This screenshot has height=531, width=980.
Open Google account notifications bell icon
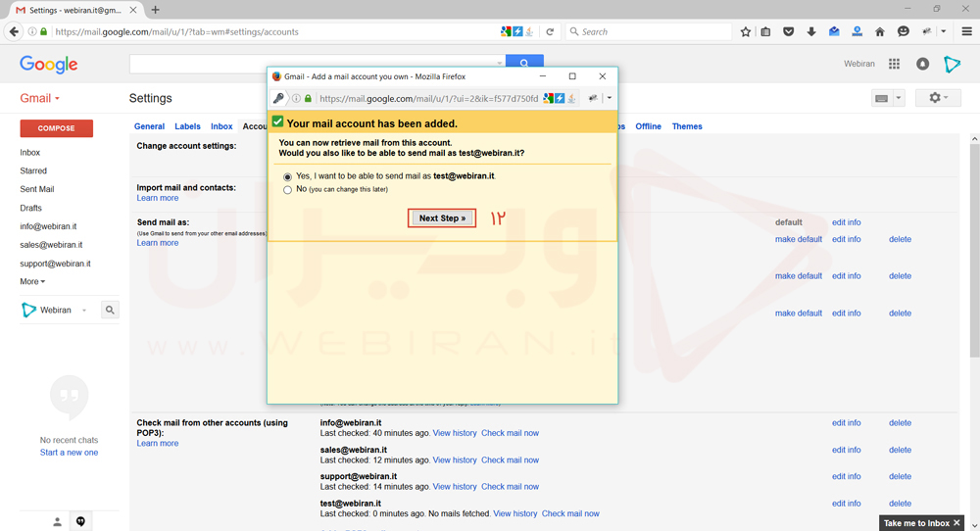click(922, 64)
